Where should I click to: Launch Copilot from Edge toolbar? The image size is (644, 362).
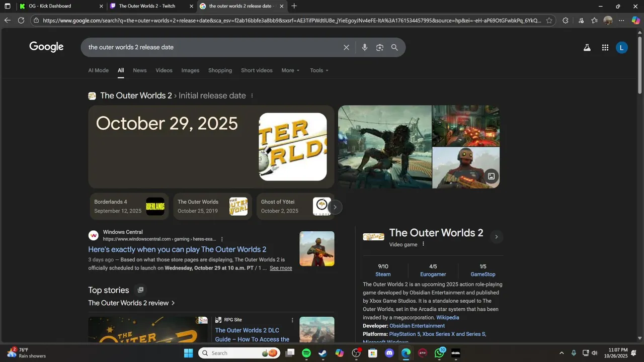[x=636, y=21]
